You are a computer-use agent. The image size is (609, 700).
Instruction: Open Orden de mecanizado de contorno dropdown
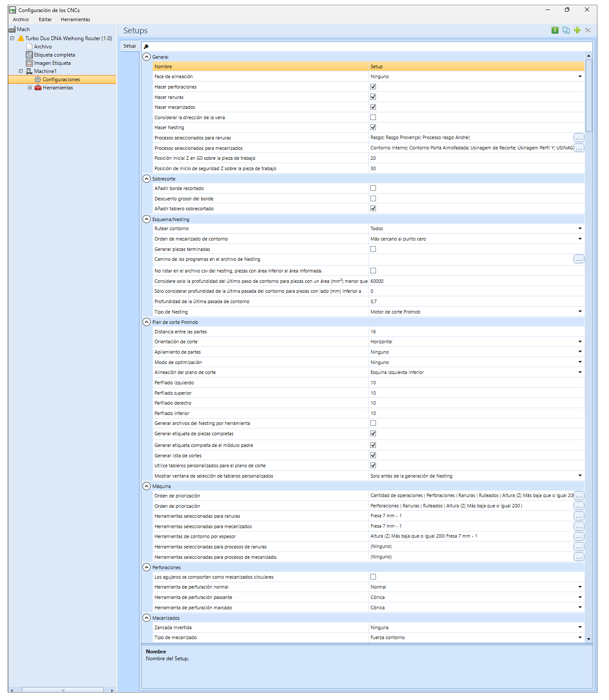tap(580, 239)
